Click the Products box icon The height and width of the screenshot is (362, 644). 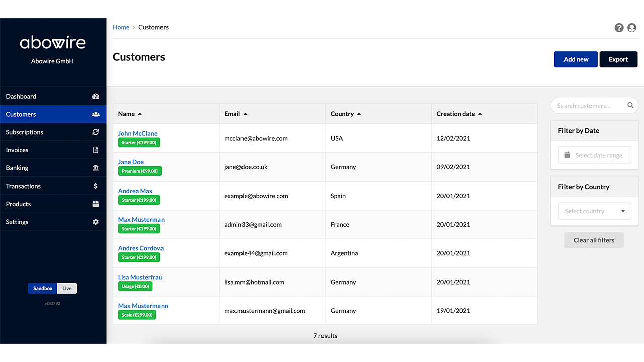96,204
